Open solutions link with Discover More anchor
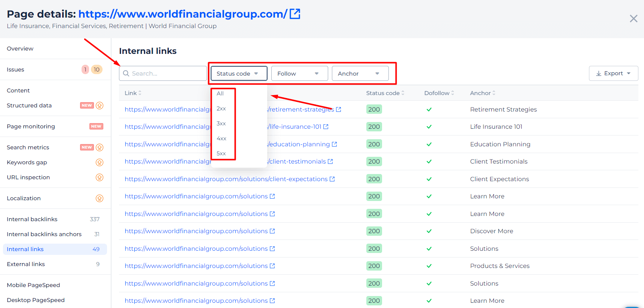Screen dimensions: 644x308 [x=196, y=231]
